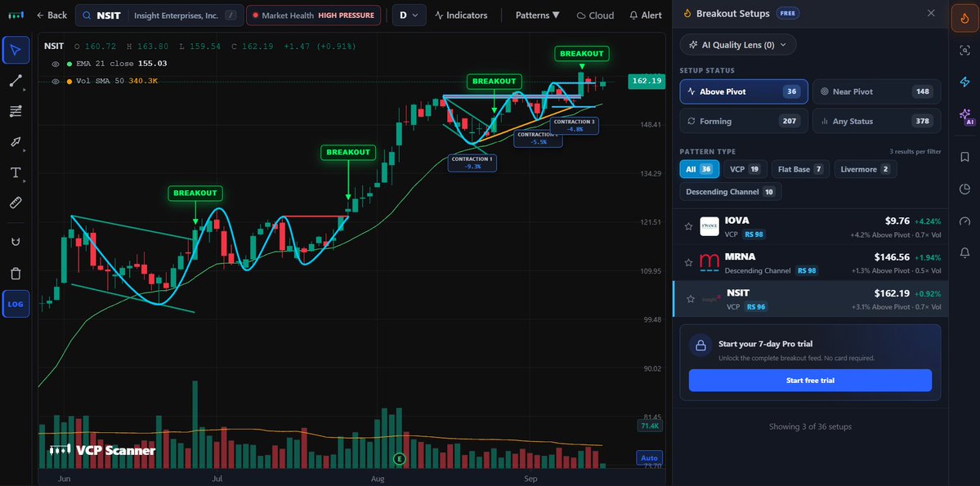Click the Start free trial button

tap(810, 381)
